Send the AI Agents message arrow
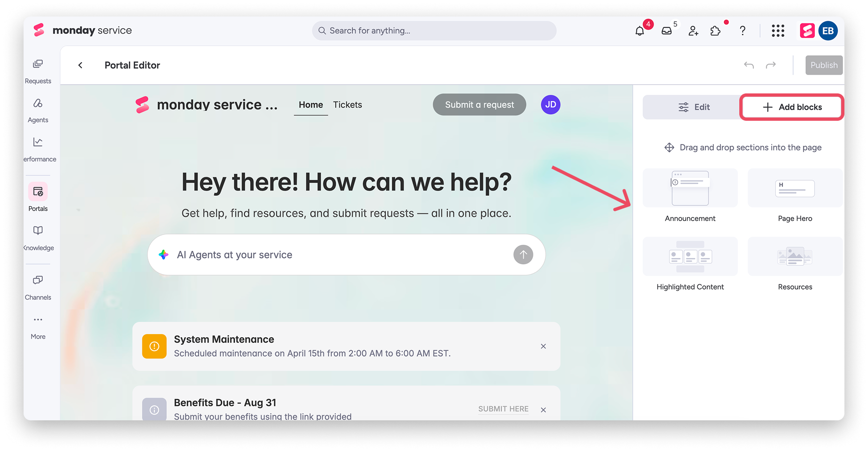868x451 pixels. (523, 255)
